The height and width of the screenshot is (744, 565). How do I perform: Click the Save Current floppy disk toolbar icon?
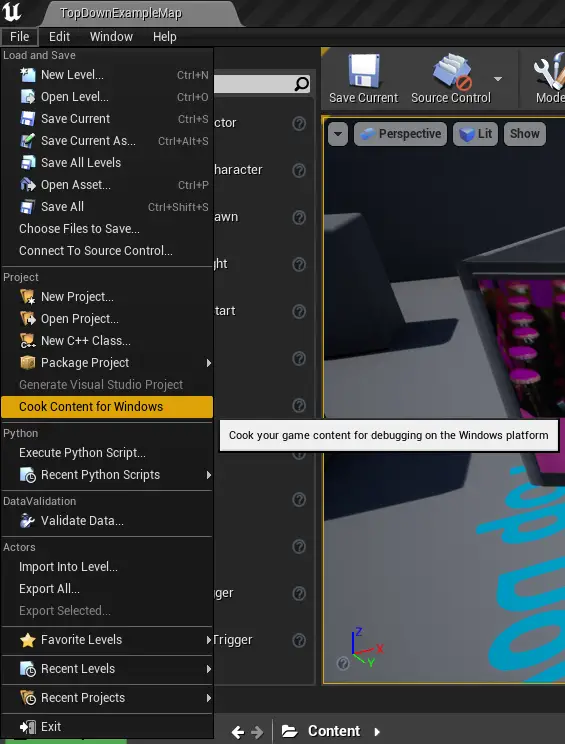[364, 70]
